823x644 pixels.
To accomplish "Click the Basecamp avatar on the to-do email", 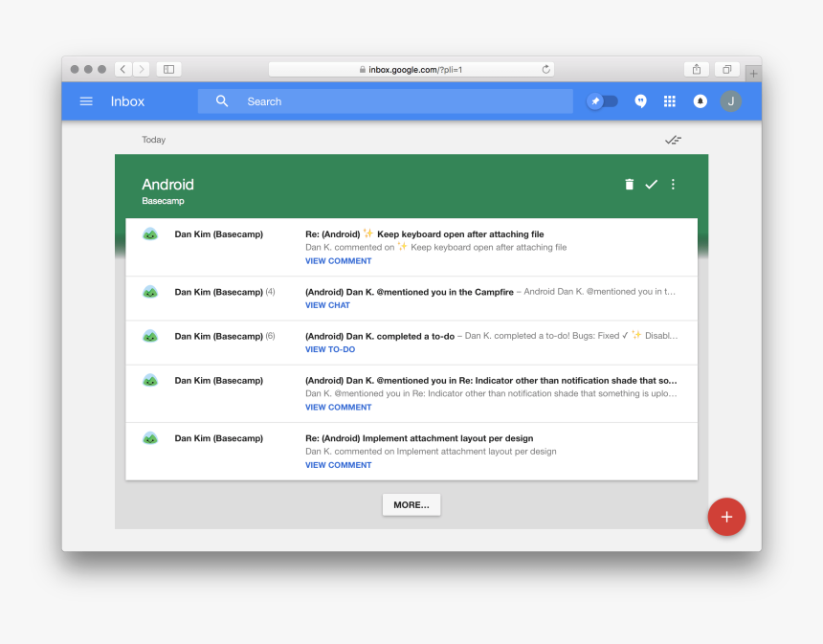I will (150, 336).
